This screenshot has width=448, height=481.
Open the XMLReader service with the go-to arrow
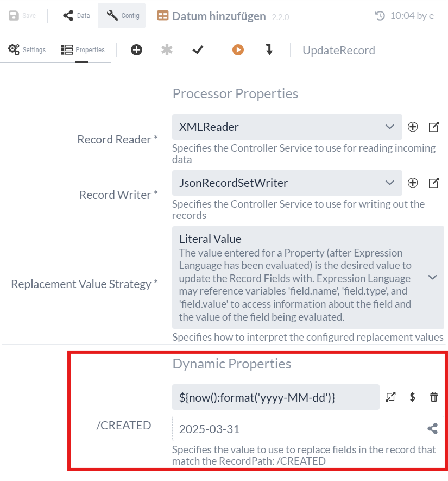[433, 127]
